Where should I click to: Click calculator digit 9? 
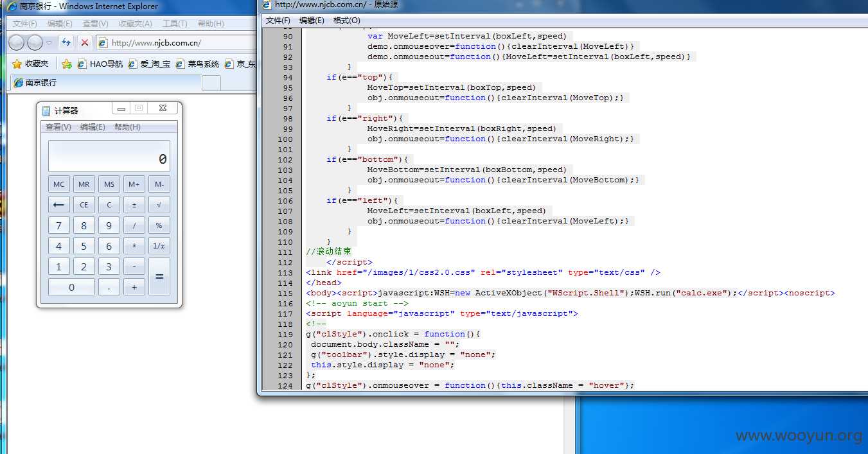(109, 225)
